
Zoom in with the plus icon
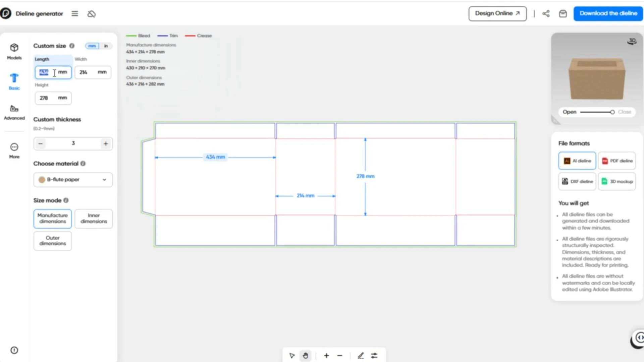pyautogui.click(x=326, y=356)
